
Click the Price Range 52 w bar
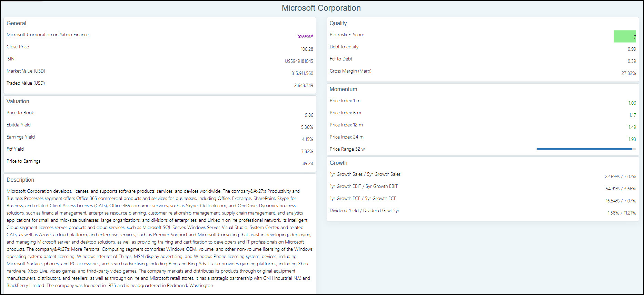click(x=586, y=149)
